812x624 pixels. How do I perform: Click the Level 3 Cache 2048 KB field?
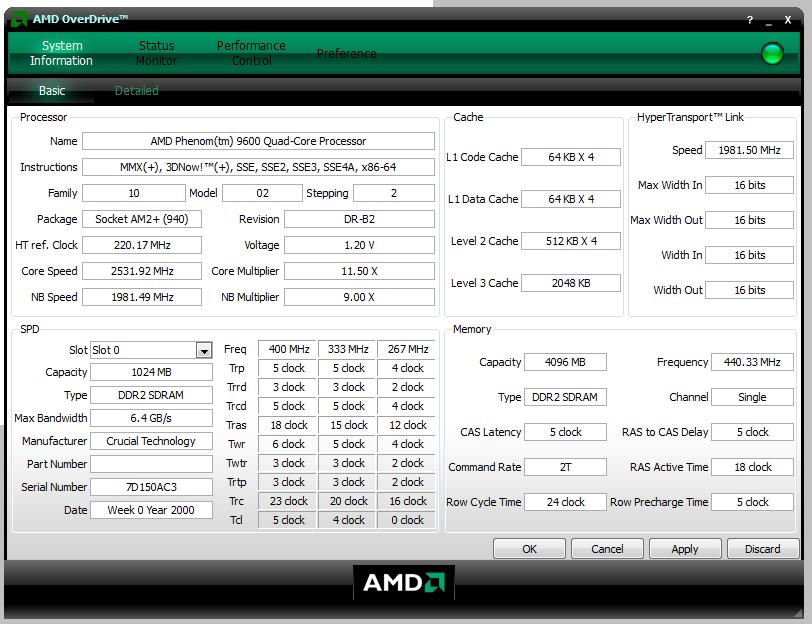coord(571,283)
